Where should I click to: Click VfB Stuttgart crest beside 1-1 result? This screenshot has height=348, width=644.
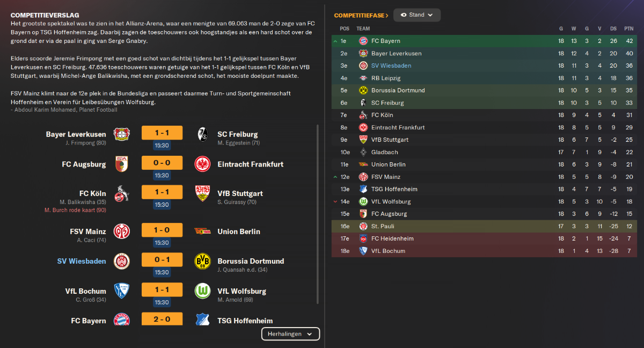(202, 193)
